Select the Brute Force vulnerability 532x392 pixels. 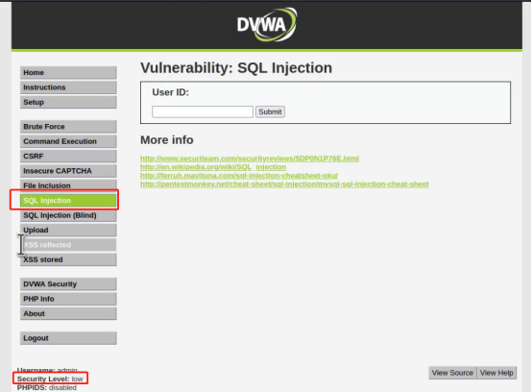click(68, 127)
